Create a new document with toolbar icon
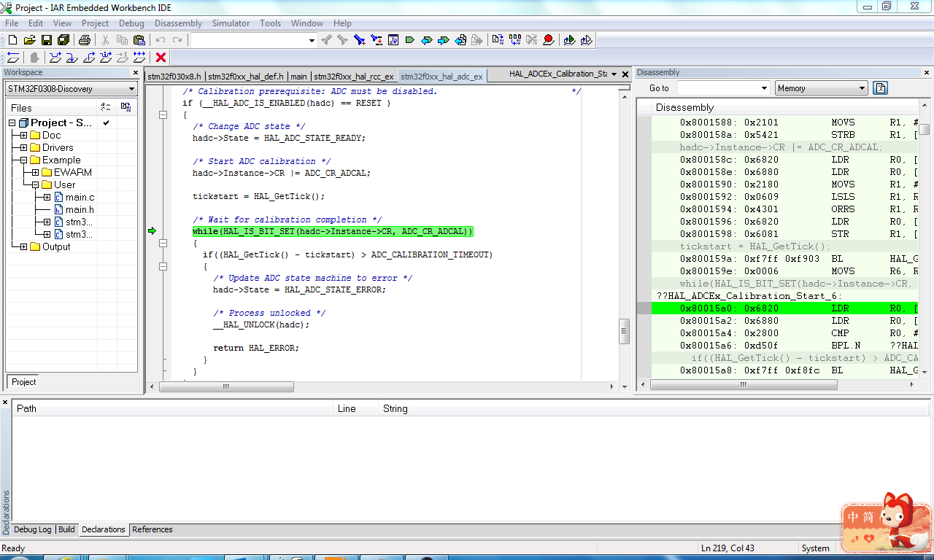Viewport: 934px width, 560px height. pos(12,40)
